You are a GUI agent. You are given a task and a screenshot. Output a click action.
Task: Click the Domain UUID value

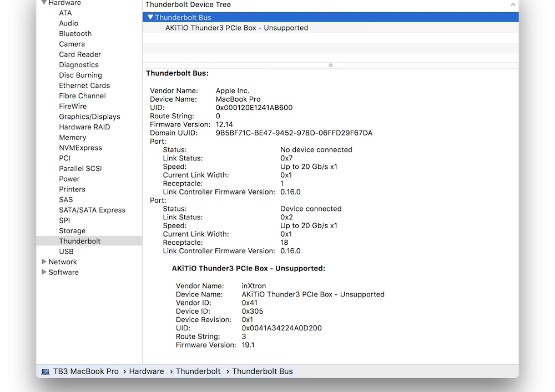coord(294,133)
